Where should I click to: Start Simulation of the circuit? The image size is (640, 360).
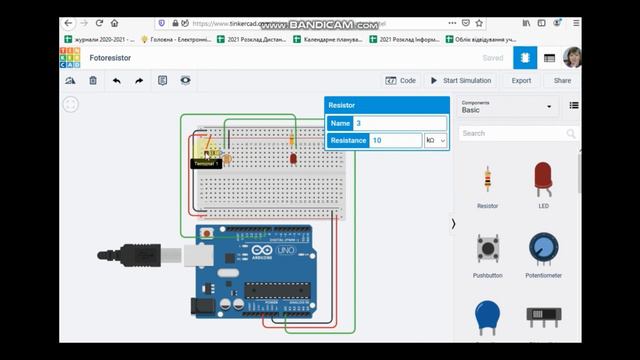[x=461, y=80]
